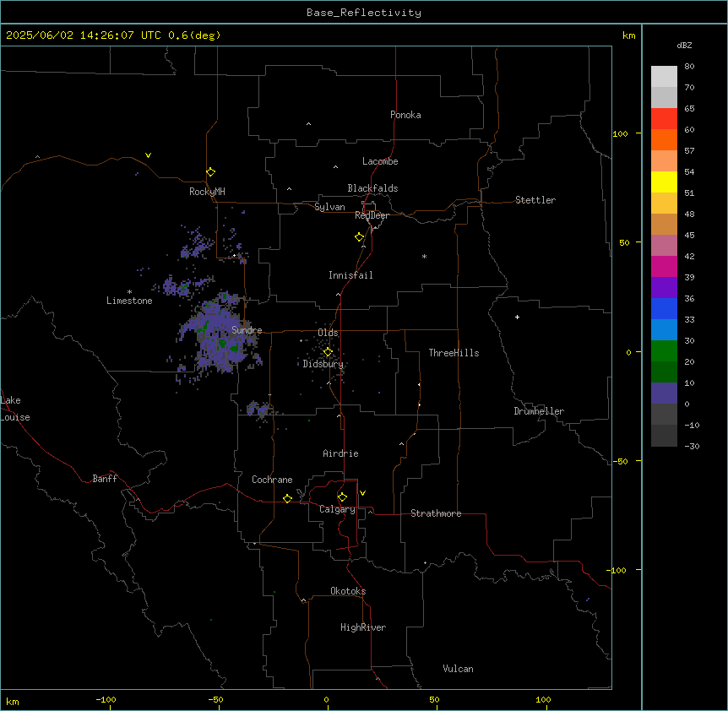Click the yellow diamond marker above RockyMH
The width and height of the screenshot is (728, 711).
(x=211, y=172)
